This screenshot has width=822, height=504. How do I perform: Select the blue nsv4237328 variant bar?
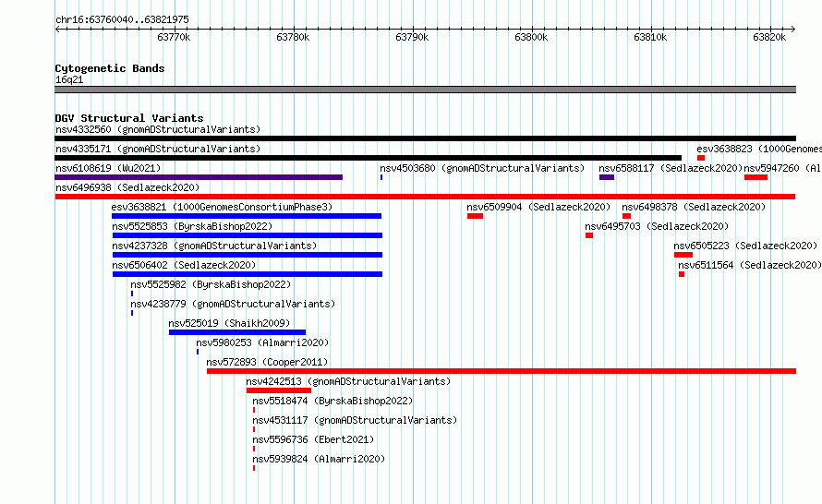click(248, 255)
